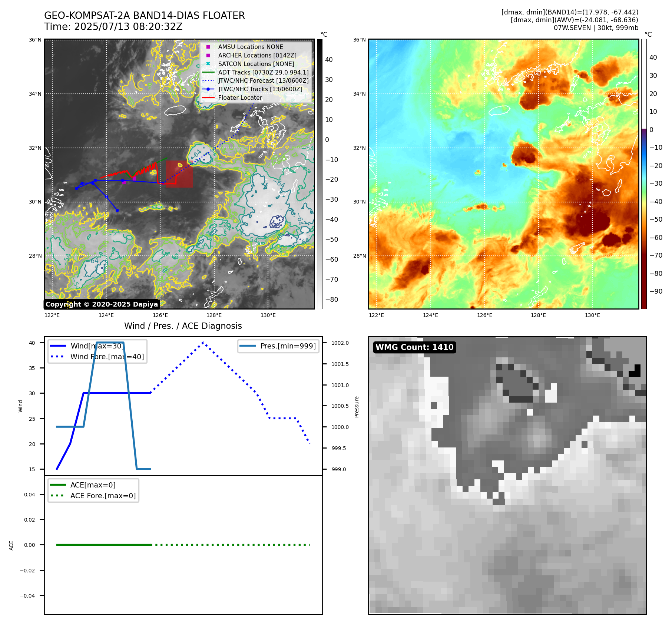Image resolution: width=672 pixels, height=628 pixels.
Task: Click the grayscale temperature colorbar of the BAND14 map
Action: (320, 174)
